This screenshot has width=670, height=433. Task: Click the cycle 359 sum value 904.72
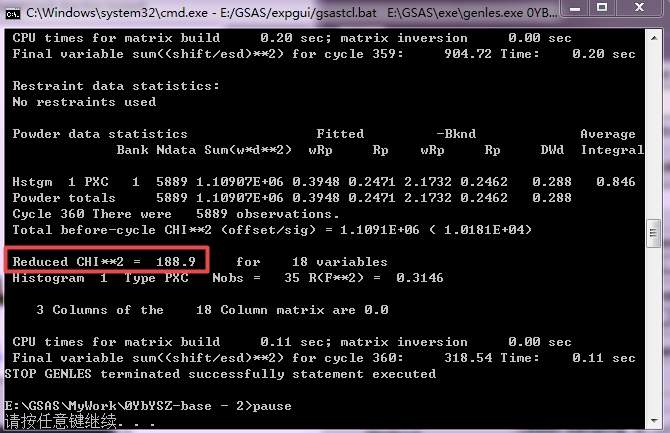point(468,54)
